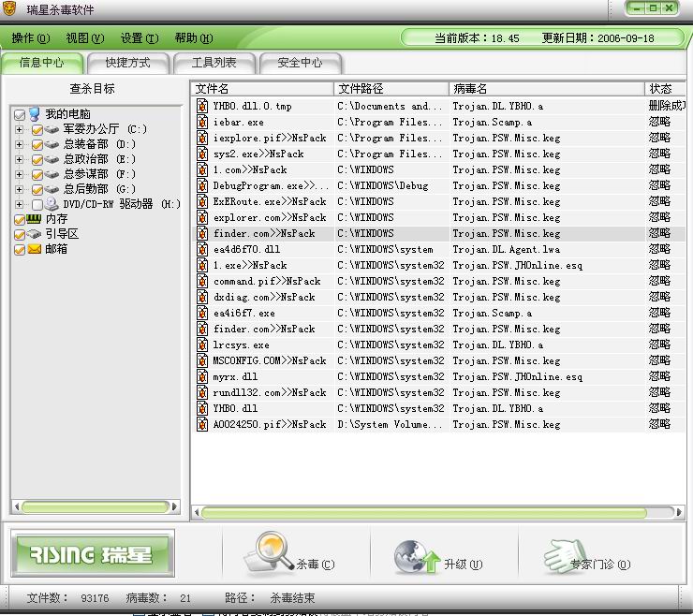693x616 pixels.
Task: Click the D: drive icon in tree
Action: point(52,144)
